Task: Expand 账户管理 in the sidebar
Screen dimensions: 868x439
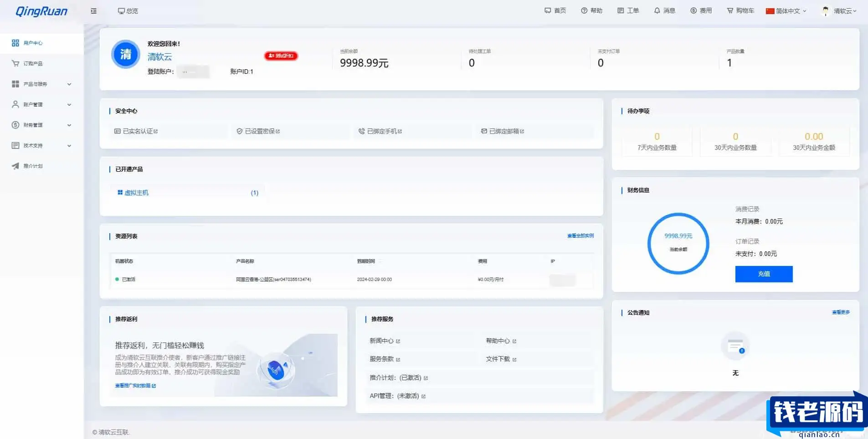Action: (x=42, y=104)
